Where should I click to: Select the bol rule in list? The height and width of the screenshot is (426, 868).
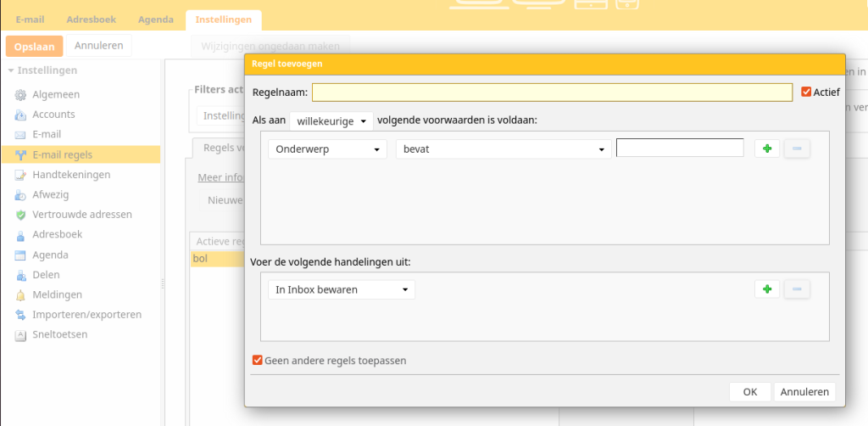[x=218, y=259]
